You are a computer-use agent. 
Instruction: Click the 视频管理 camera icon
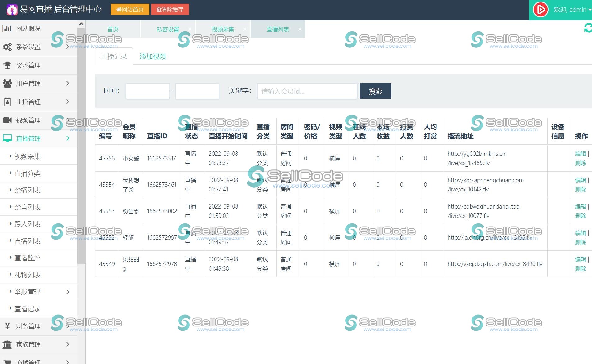7,120
